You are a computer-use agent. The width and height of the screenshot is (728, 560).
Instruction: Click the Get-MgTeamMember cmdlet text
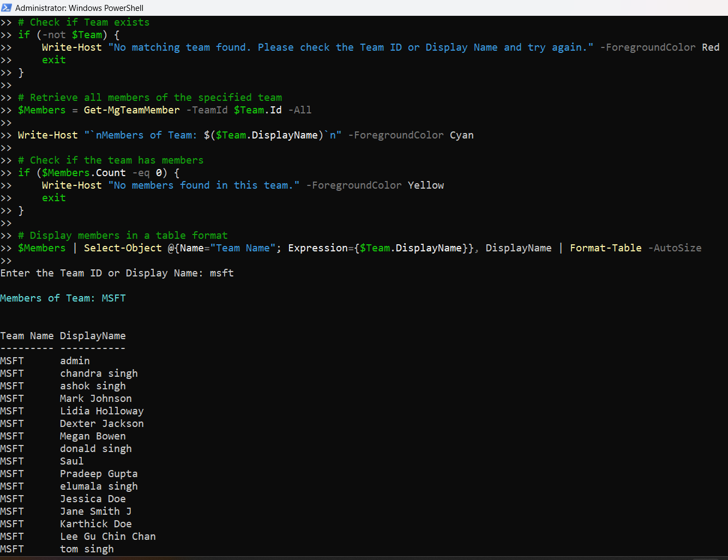tap(131, 110)
